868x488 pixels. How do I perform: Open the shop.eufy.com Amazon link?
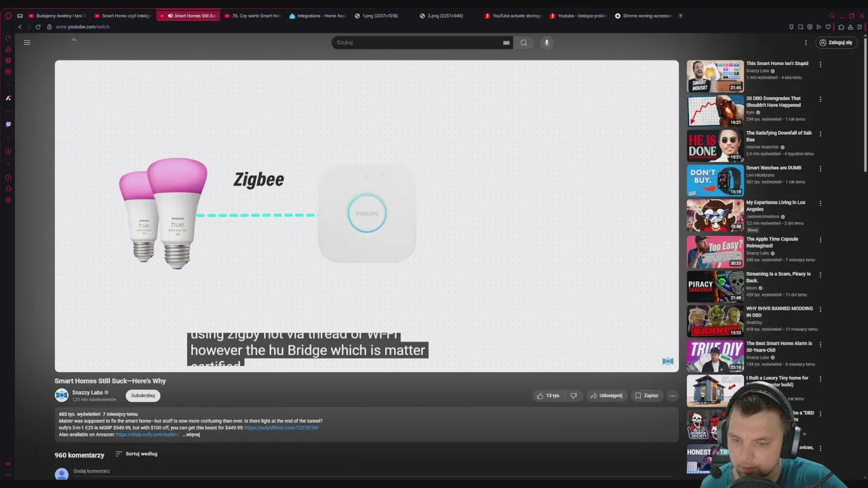click(148, 434)
